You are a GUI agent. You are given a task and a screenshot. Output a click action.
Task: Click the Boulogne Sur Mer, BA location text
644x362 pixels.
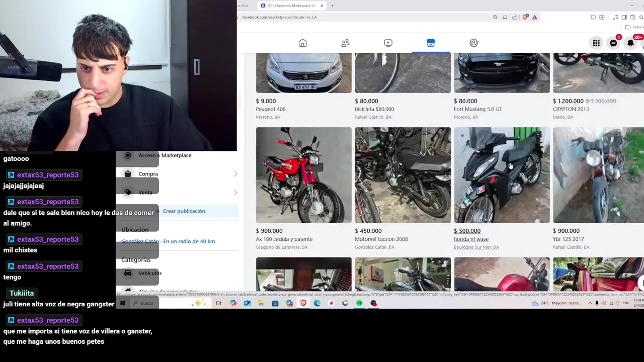pos(476,247)
